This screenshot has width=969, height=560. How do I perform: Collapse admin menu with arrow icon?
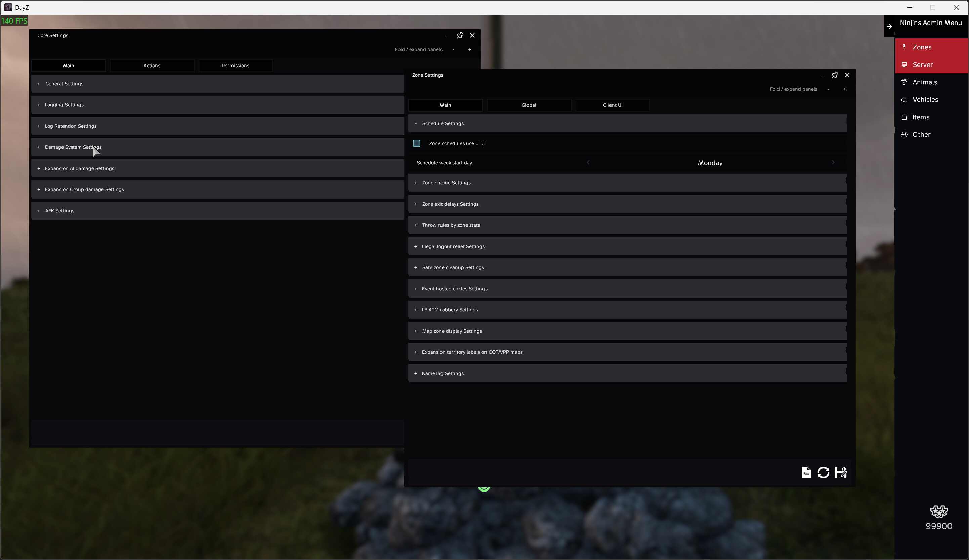coord(889,26)
